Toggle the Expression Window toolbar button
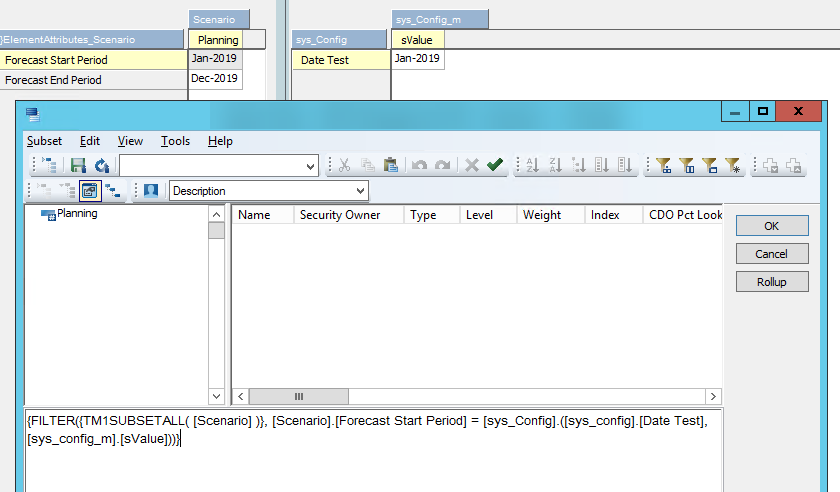The height and width of the screenshot is (492, 840). [90, 191]
